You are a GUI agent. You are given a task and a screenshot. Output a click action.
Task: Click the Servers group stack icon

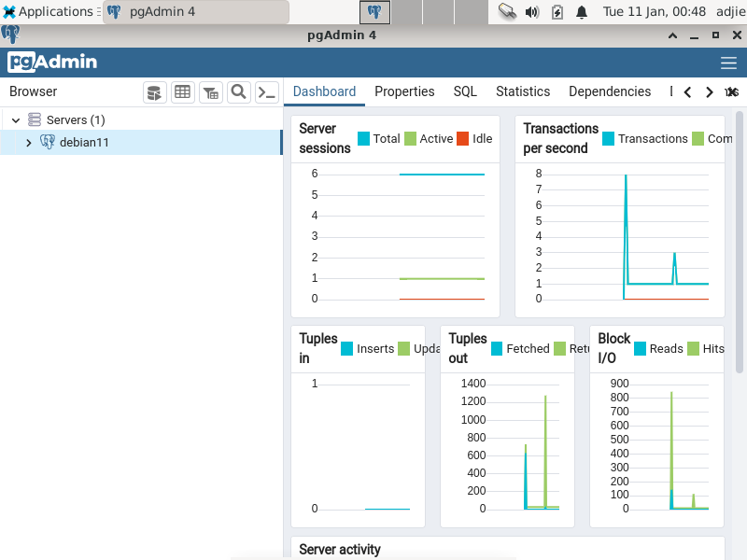(x=35, y=119)
